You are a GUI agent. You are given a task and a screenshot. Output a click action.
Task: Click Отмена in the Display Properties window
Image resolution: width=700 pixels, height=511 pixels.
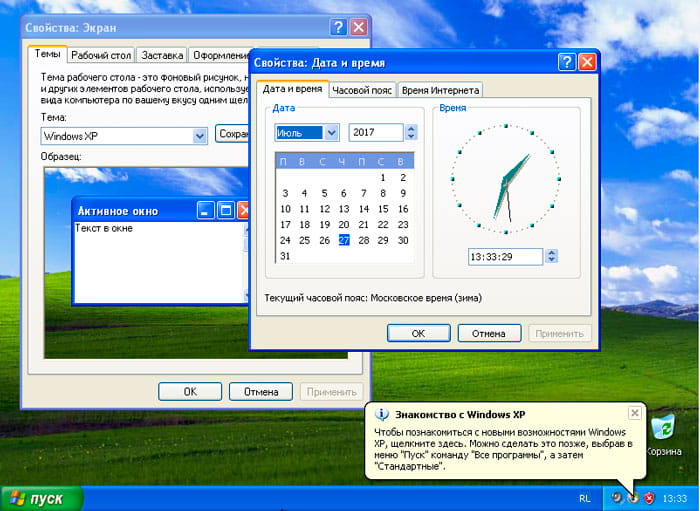pyautogui.click(x=261, y=392)
